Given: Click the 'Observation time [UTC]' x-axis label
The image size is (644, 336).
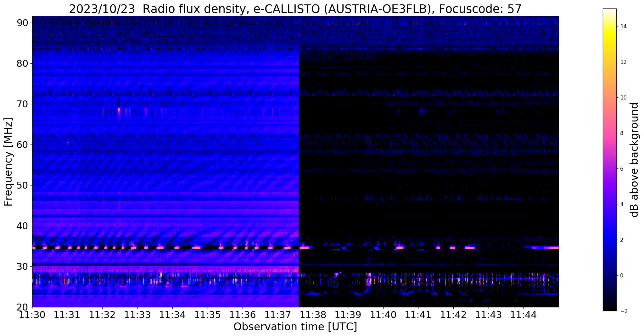Looking at the screenshot, I should 295,327.
